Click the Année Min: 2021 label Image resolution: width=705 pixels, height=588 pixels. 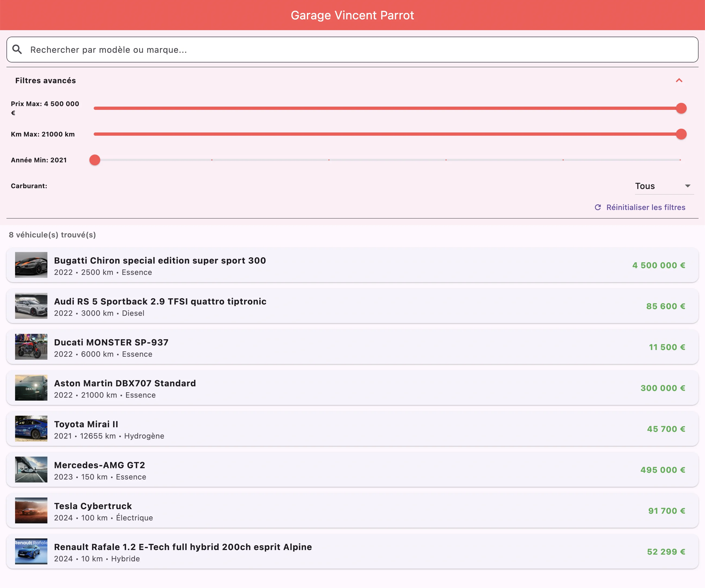click(x=39, y=160)
